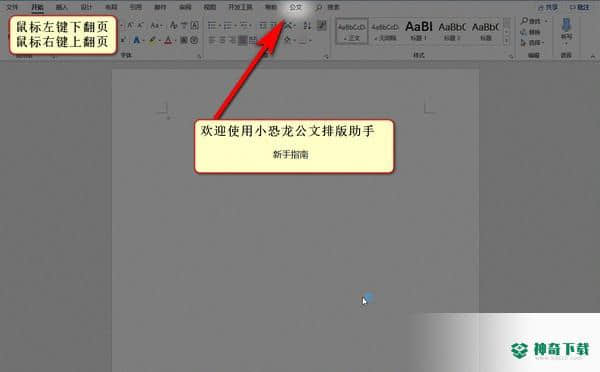
Task: Open the numbering dropdown arrow
Action: 235,26
